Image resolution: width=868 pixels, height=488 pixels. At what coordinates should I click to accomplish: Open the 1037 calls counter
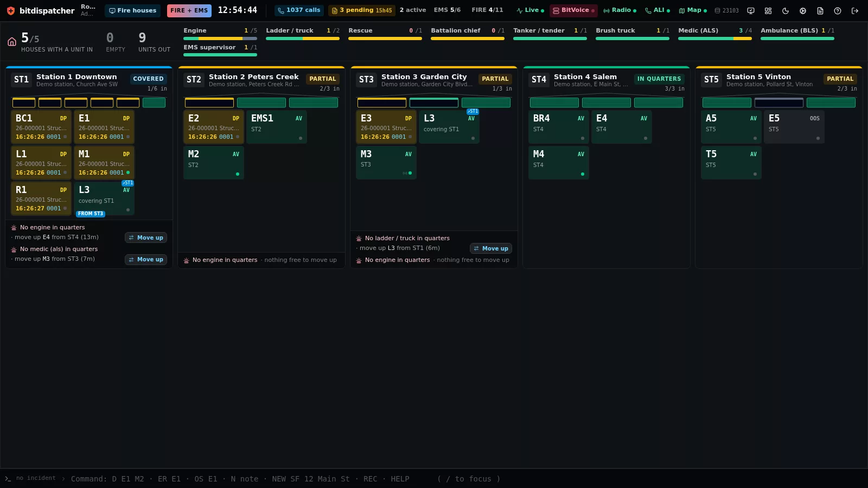click(299, 10)
